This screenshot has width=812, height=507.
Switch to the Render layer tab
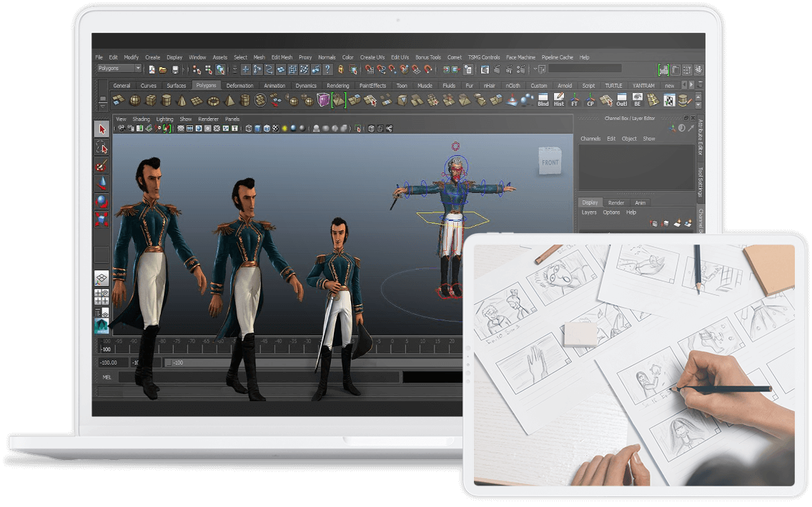(616, 202)
